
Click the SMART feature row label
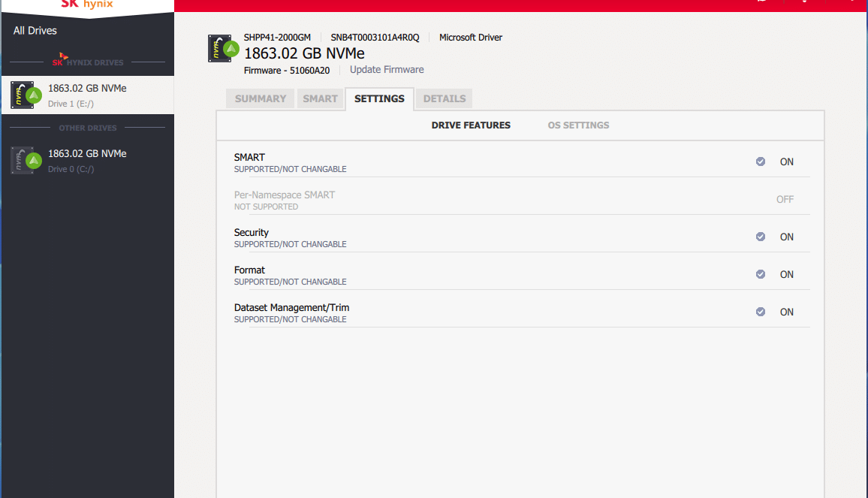(249, 157)
